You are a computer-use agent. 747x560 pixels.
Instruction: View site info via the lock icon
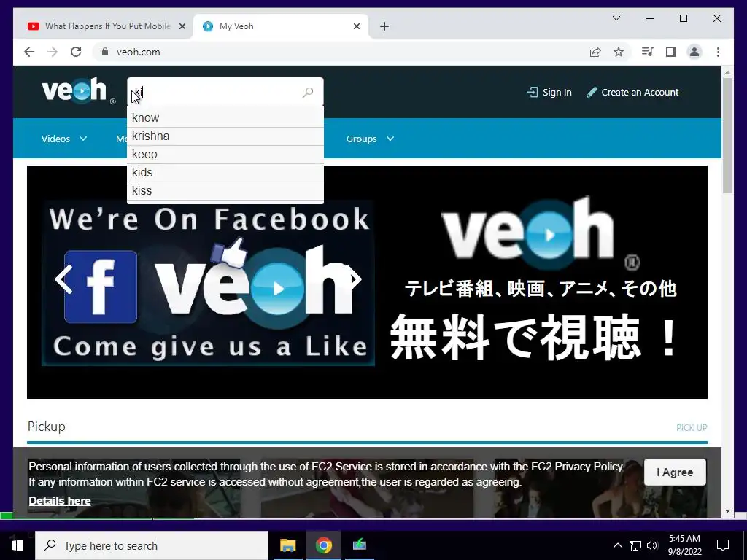point(105,52)
